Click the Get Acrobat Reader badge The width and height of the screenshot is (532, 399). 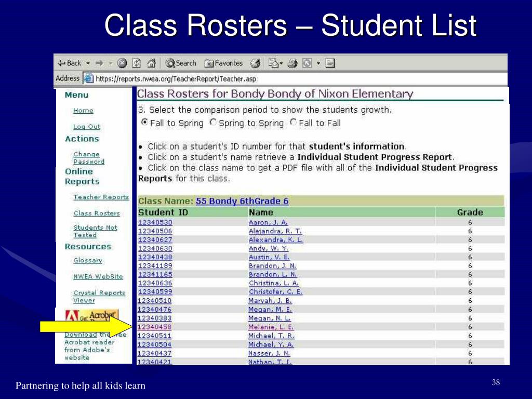[91, 316]
